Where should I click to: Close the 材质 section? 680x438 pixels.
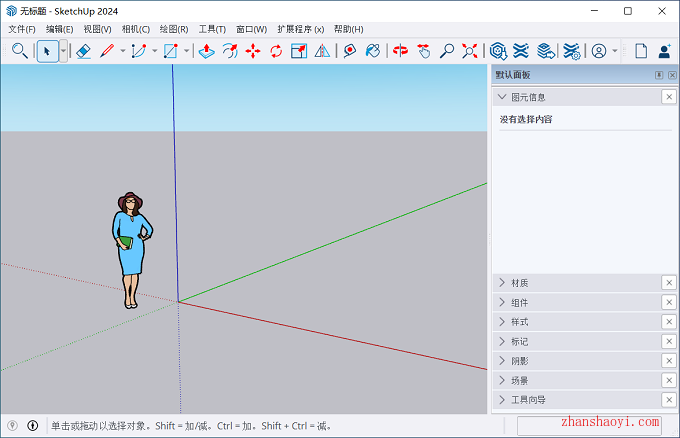669,283
